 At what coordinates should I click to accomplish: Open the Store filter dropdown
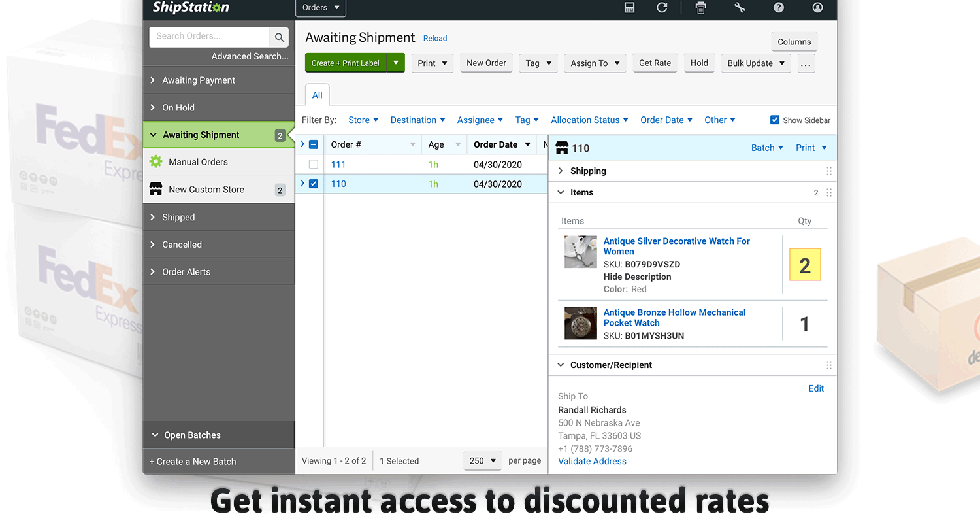363,120
